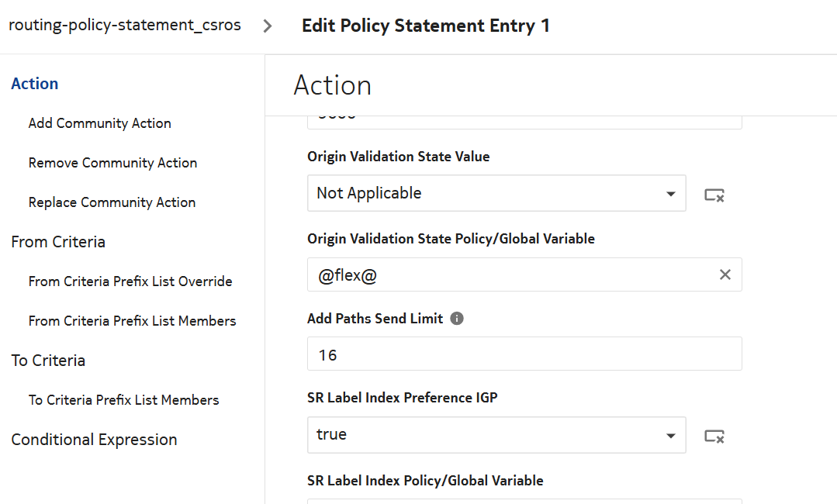Select Remove Community Action in sidebar
837x504 pixels.
[x=113, y=163]
